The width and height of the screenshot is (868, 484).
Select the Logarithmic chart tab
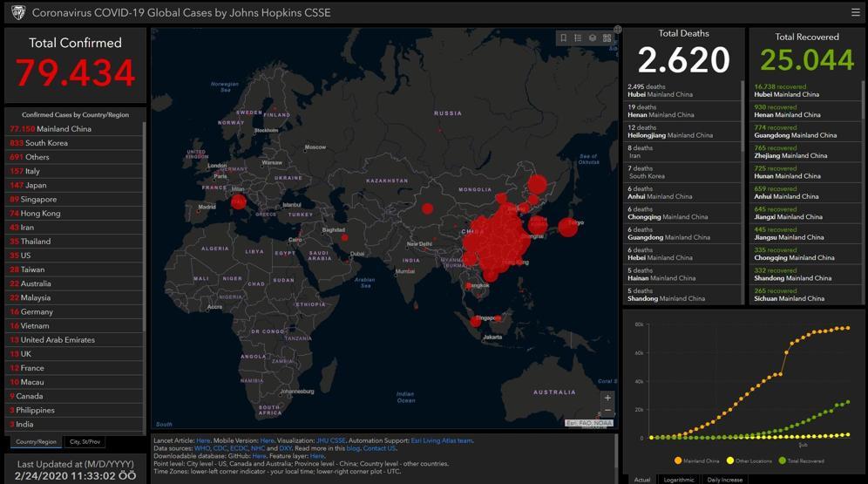[x=679, y=480]
